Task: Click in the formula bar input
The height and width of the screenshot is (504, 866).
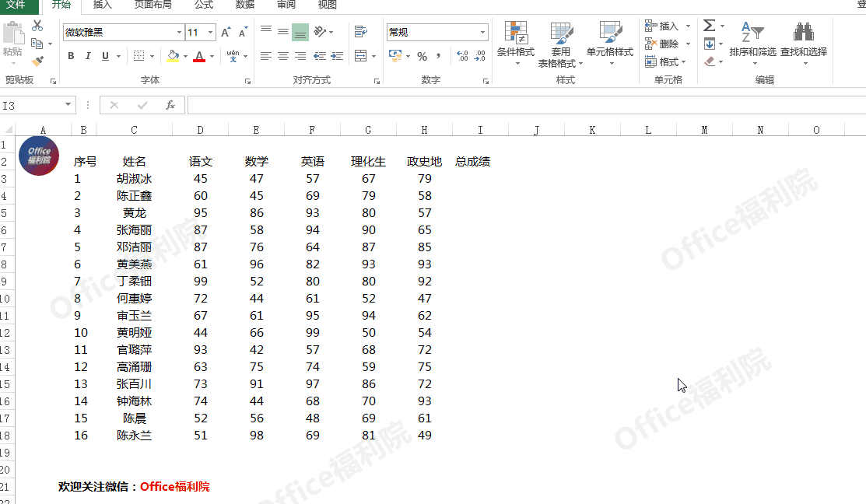Action: pyautogui.click(x=526, y=105)
